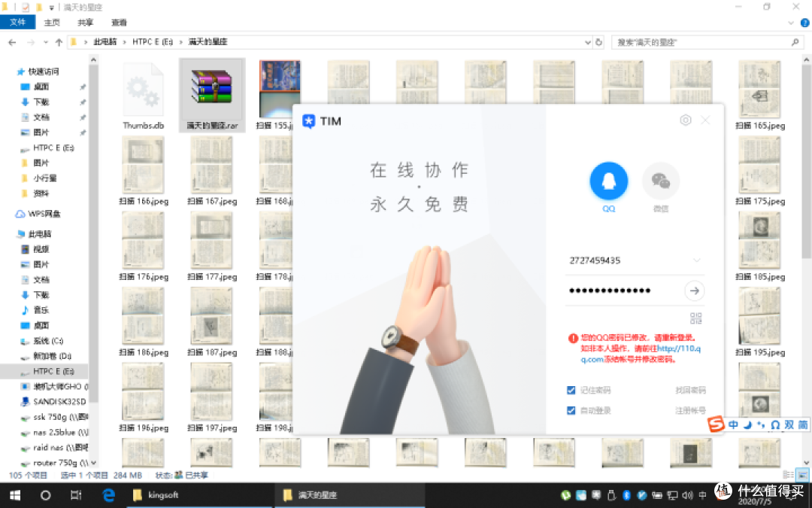Click the properties icon in title bar
This screenshot has width=812, height=508.
26,8
